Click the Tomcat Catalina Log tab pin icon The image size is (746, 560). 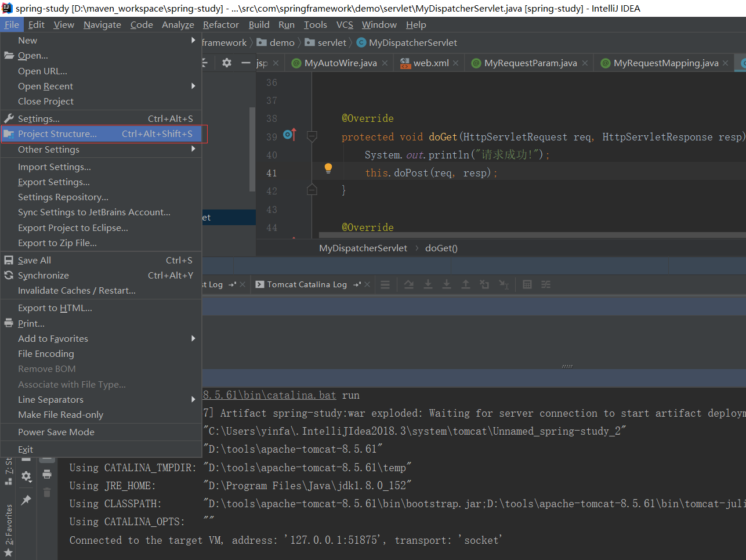pyautogui.click(x=357, y=284)
